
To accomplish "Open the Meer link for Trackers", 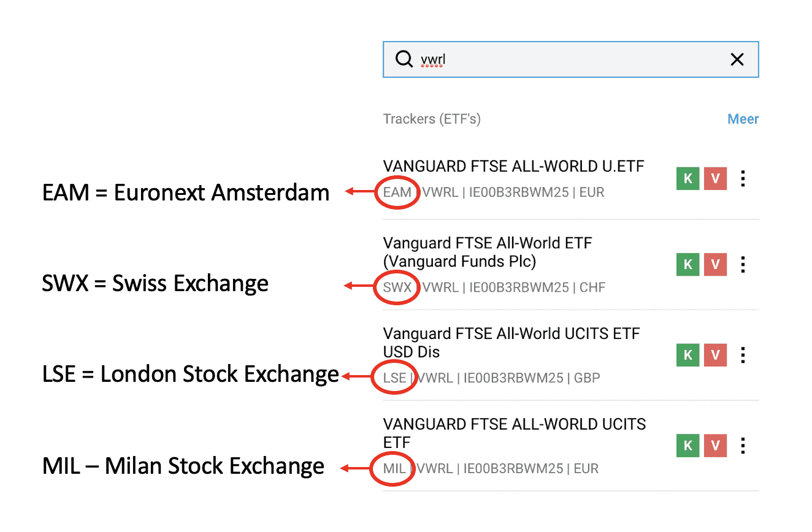I will (x=743, y=119).
